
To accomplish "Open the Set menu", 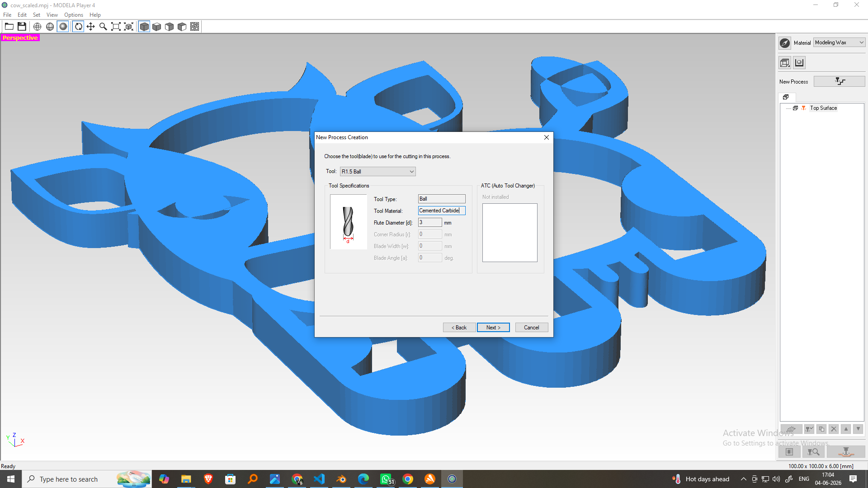I will pyautogui.click(x=37, y=15).
